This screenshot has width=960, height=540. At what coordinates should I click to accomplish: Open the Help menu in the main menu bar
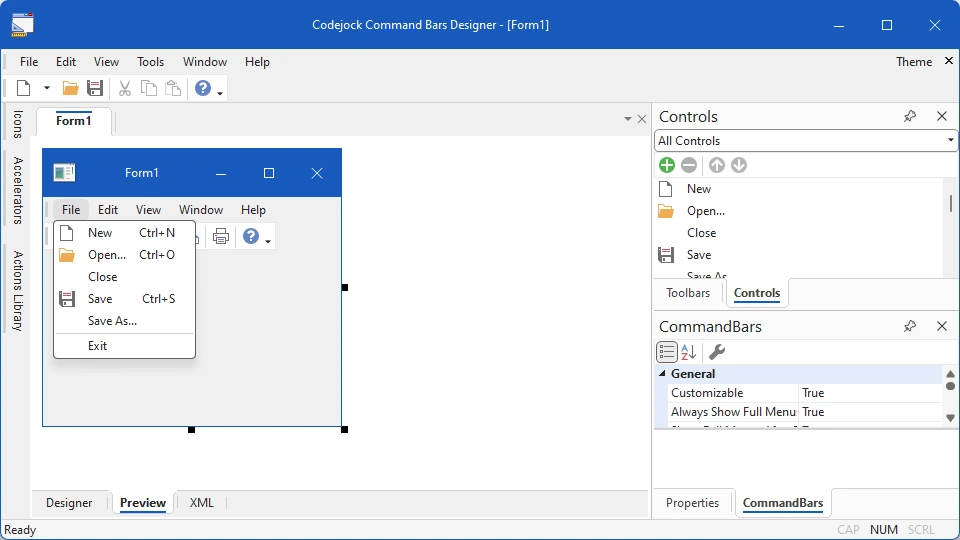[257, 62]
